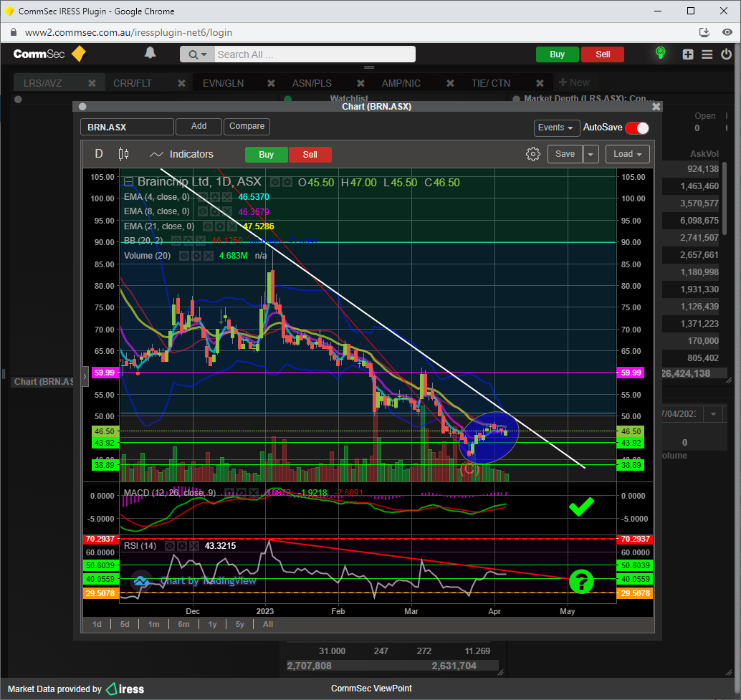
Task: Switch to the ASN/PLS tab
Action: click(312, 83)
